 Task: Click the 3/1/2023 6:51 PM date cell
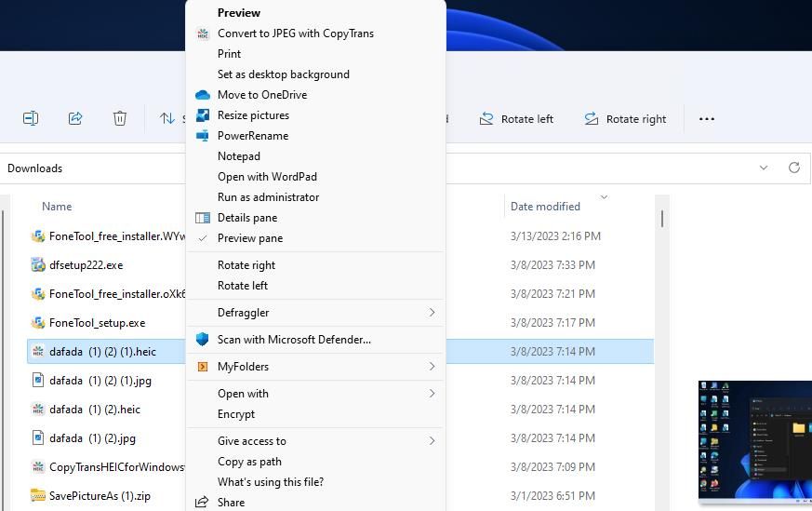(x=552, y=496)
